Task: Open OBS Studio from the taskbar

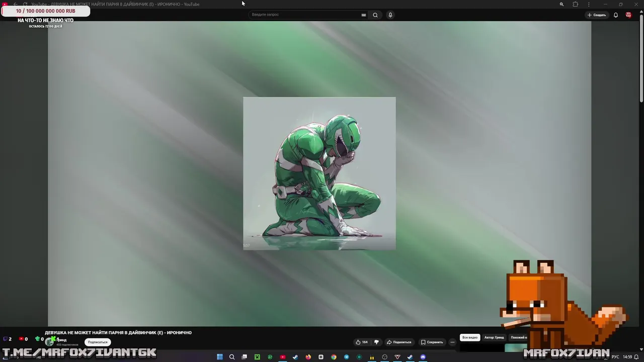Action: pyautogui.click(x=384, y=357)
